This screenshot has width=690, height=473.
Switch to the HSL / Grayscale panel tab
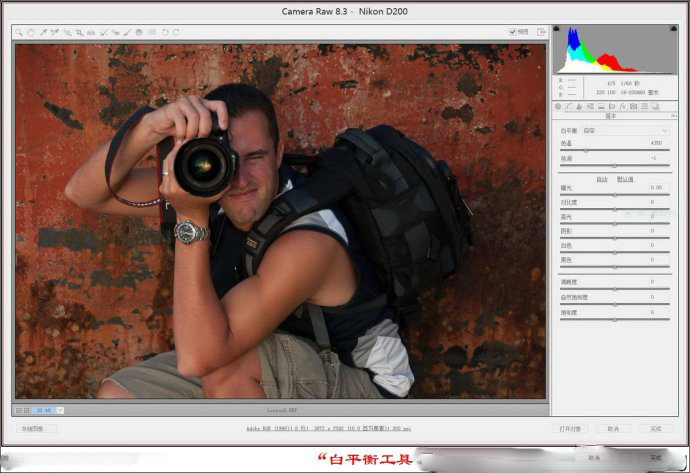pos(591,106)
